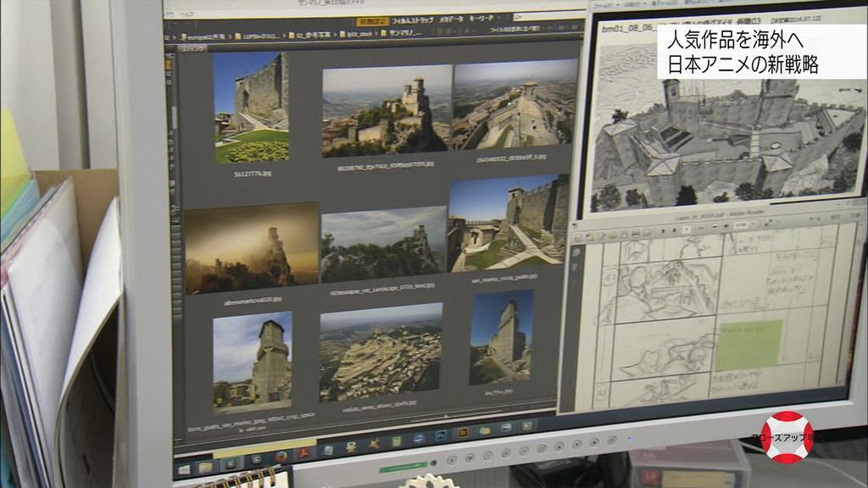Click the email icon in Adobe Reader toolbar

(648, 234)
